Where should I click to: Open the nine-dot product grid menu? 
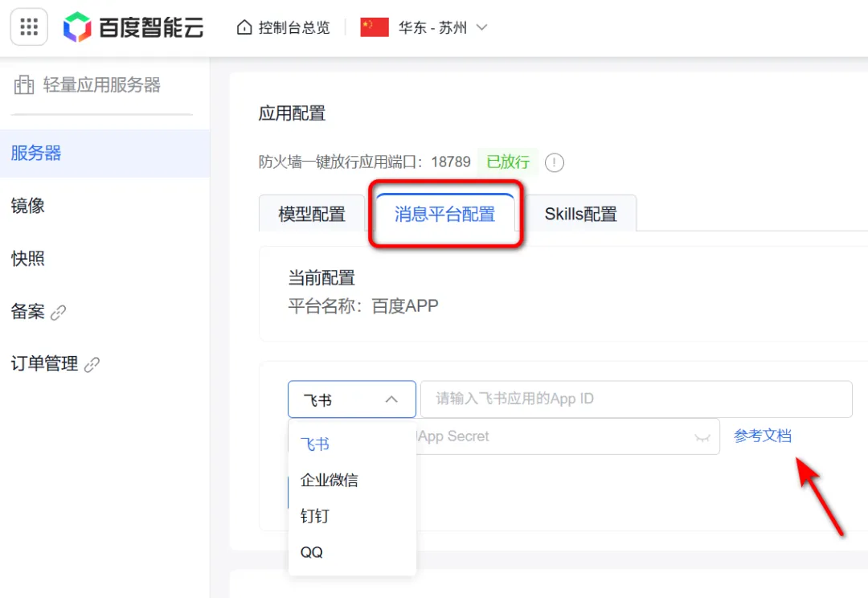click(29, 27)
